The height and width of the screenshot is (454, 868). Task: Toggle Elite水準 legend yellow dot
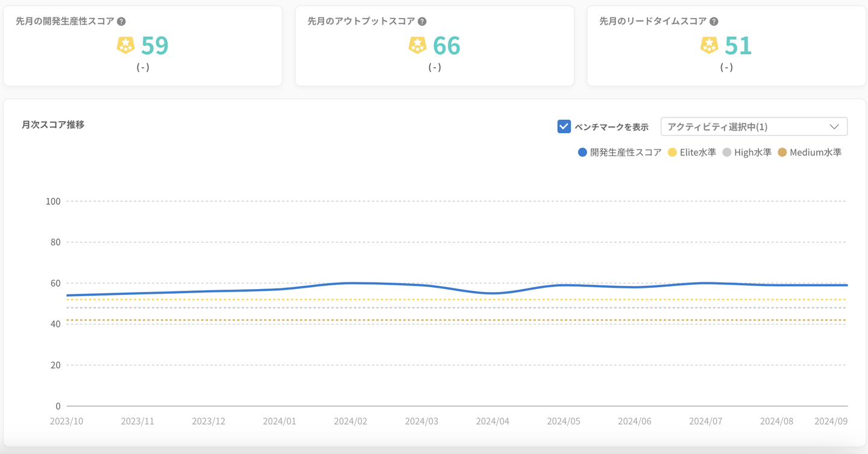pos(672,152)
